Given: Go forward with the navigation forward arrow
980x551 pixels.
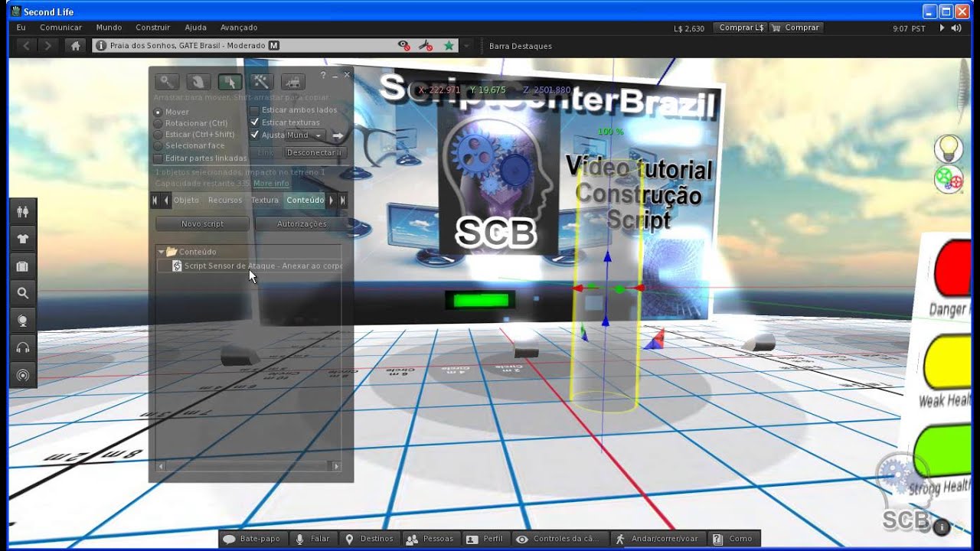Looking at the screenshot, I should click(x=48, y=46).
